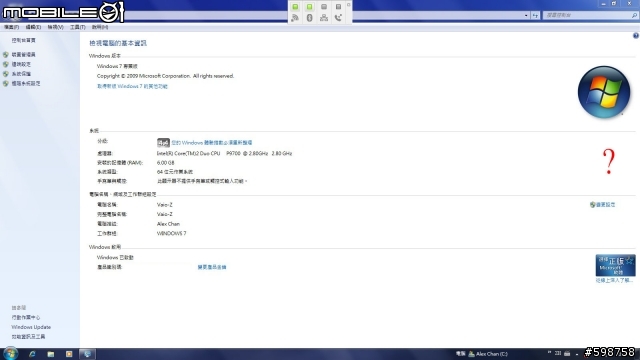The width and height of the screenshot is (640, 360).
Task: Click shield icon beside Advanced system settings
Action: [6, 83]
